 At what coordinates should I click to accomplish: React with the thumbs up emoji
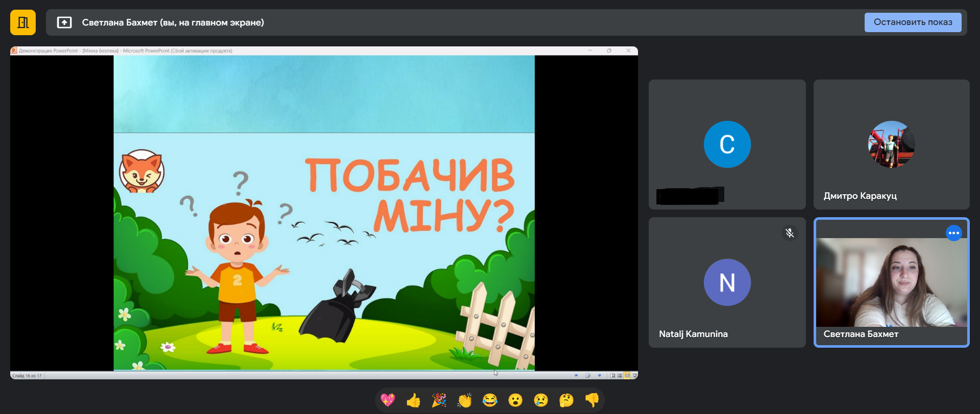pyautogui.click(x=413, y=400)
